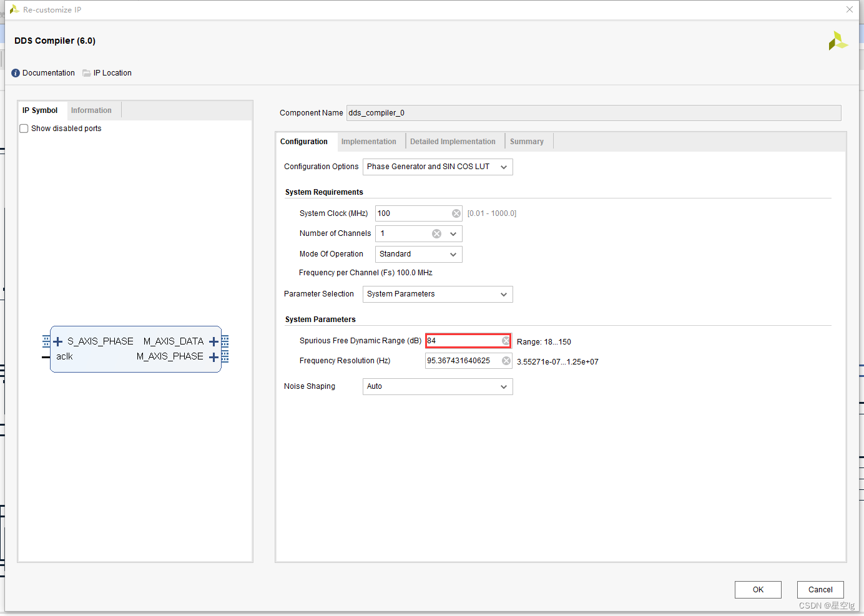Click the M_AXIS_PHASE port label
This screenshot has width=864, height=616.
(170, 356)
